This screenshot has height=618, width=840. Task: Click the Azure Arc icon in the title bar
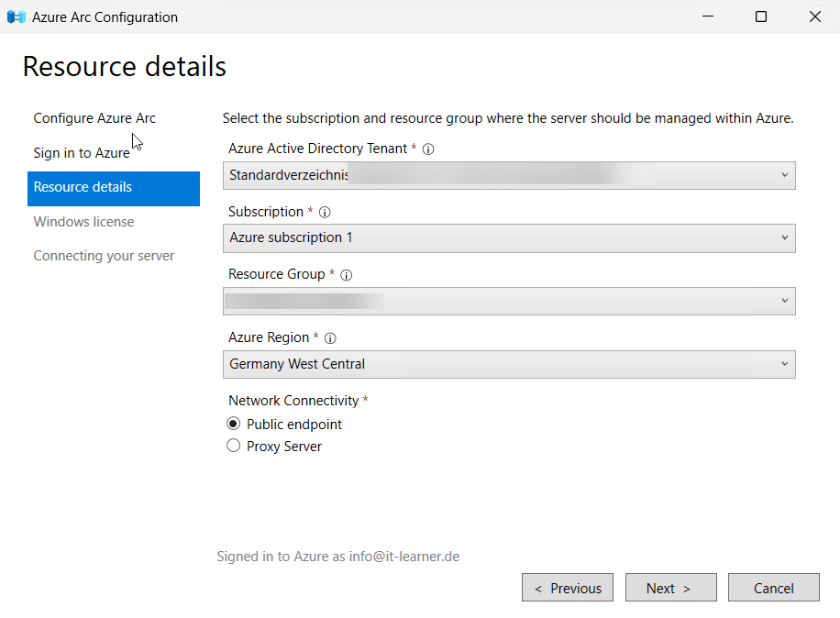pyautogui.click(x=16, y=16)
